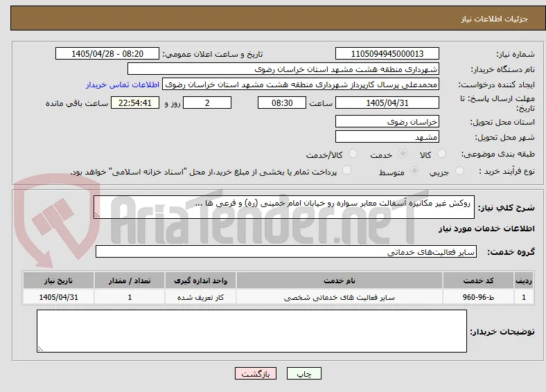Click the ردیف column header
Screen dimensions: 546x392
(524, 280)
